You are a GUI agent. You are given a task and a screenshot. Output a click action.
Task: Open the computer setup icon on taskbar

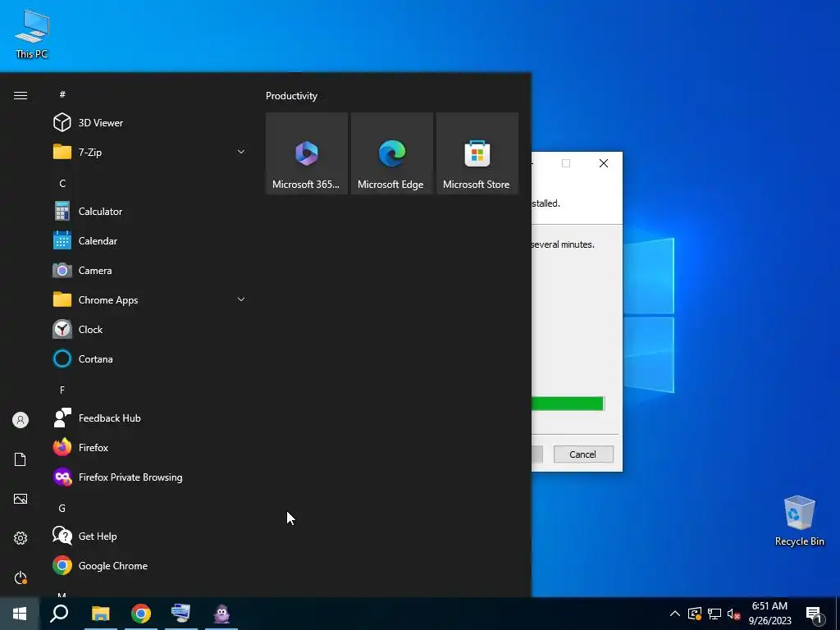pyautogui.click(x=180, y=614)
